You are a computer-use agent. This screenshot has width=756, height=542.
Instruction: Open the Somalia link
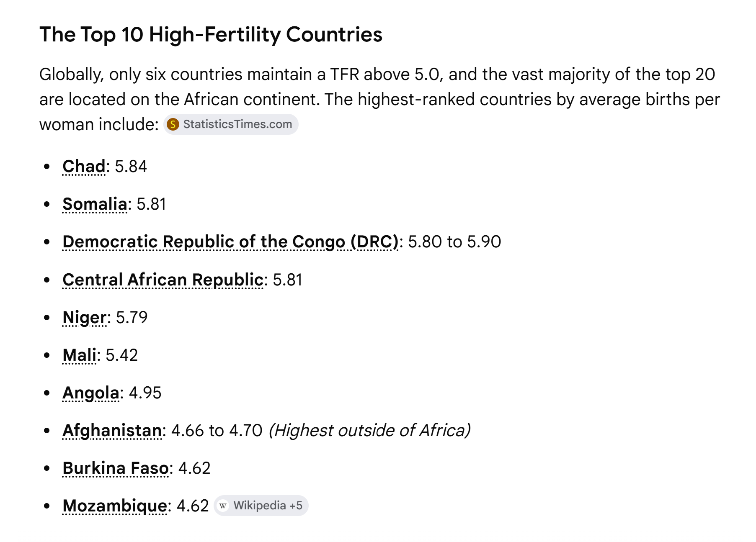[95, 204]
